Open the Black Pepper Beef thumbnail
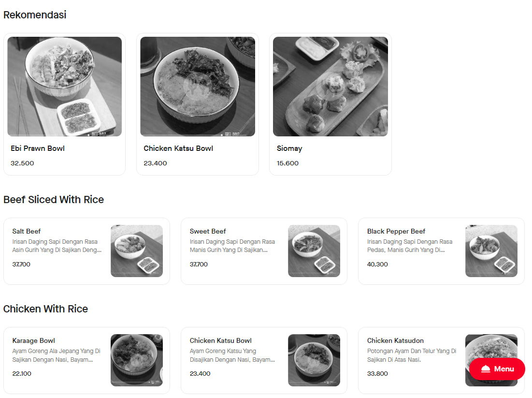 coord(491,251)
